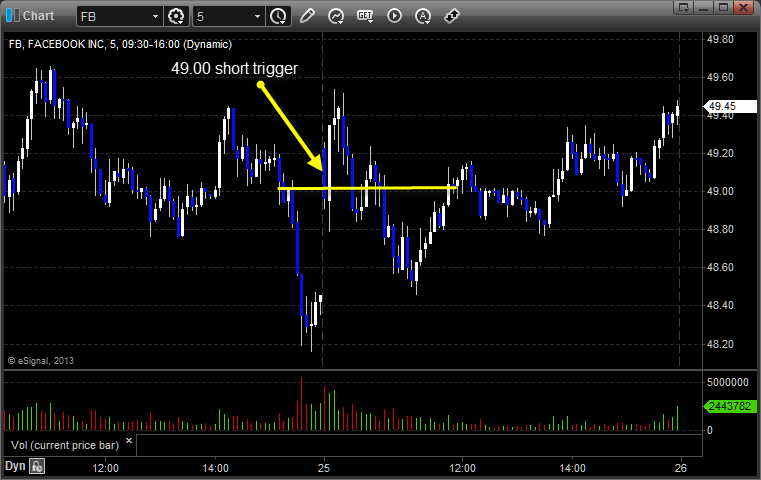This screenshot has height=480, width=761.
Task: Click the green 2443782 volume marker
Action: tap(730, 406)
